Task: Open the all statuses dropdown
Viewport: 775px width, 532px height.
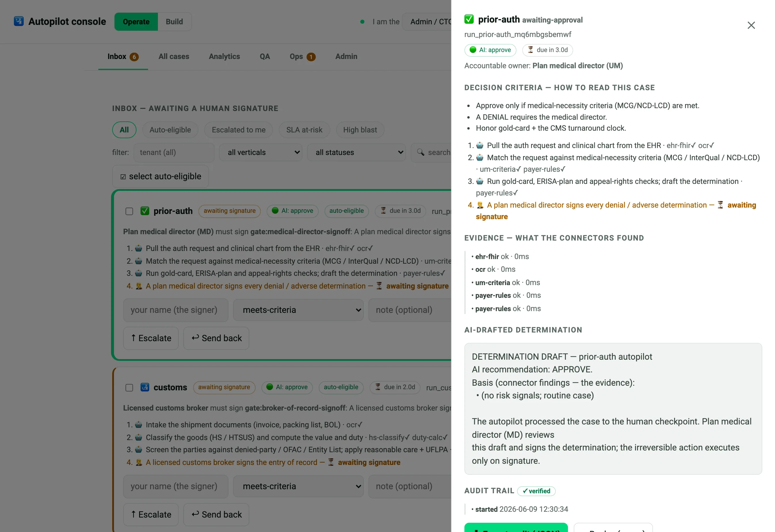Action: point(356,153)
